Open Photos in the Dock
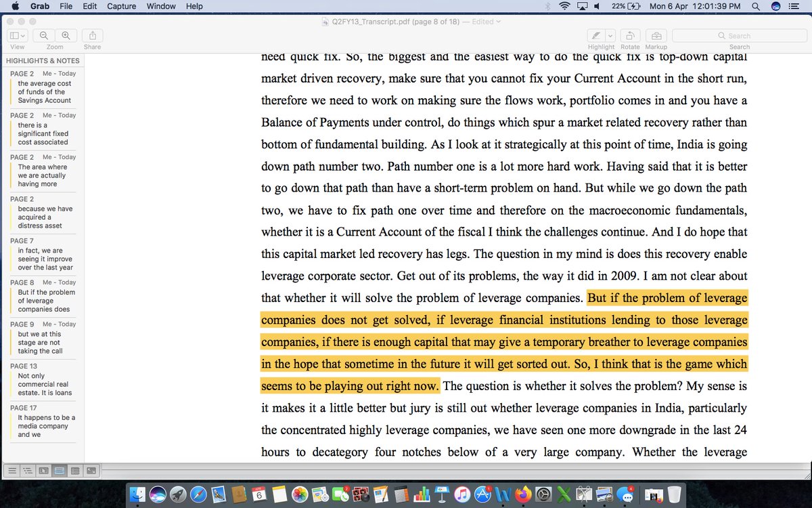Image resolution: width=812 pixels, height=508 pixels. tap(299, 494)
